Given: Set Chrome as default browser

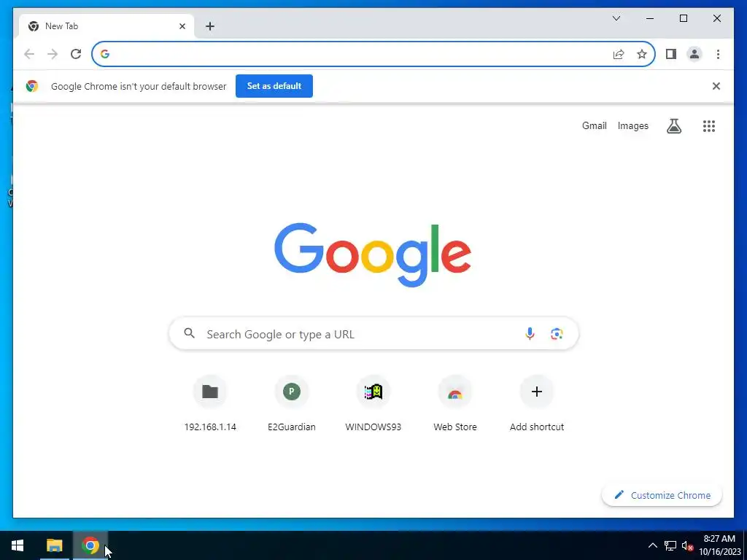Looking at the screenshot, I should tap(274, 86).
